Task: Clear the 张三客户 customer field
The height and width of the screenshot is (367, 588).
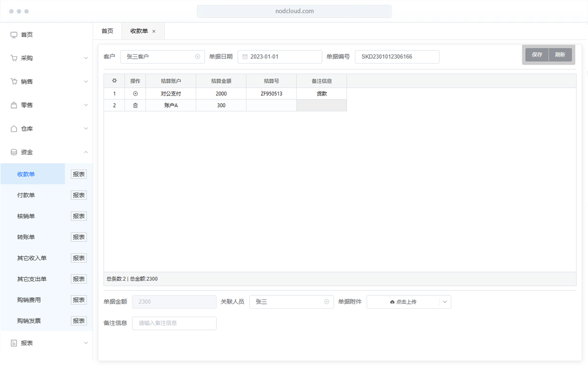Action: pos(197,57)
